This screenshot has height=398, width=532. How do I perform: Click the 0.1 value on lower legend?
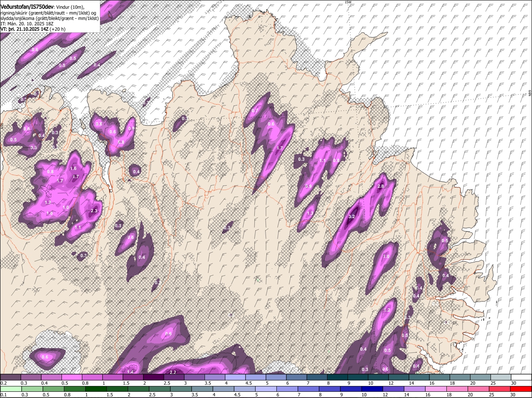[3, 395]
